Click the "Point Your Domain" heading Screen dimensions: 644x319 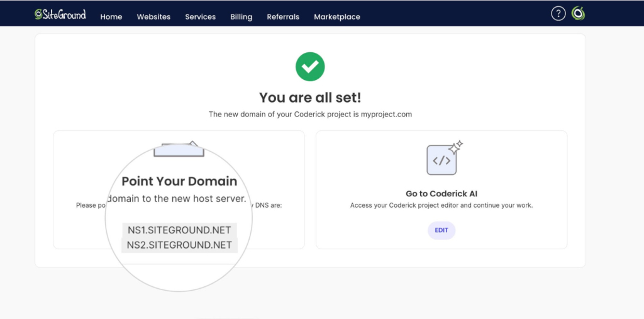pyautogui.click(x=179, y=181)
